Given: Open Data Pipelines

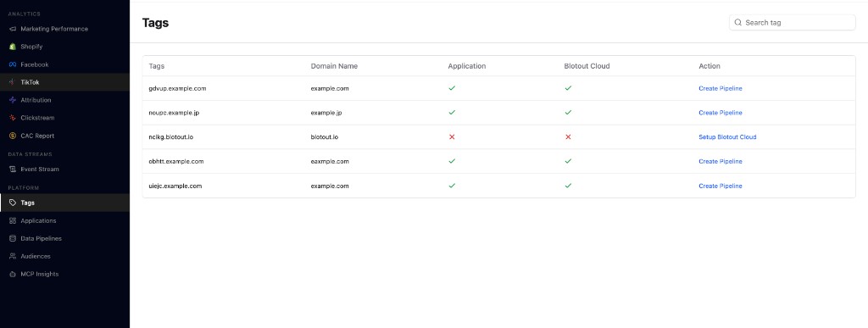Looking at the screenshot, I should coord(64,238).
